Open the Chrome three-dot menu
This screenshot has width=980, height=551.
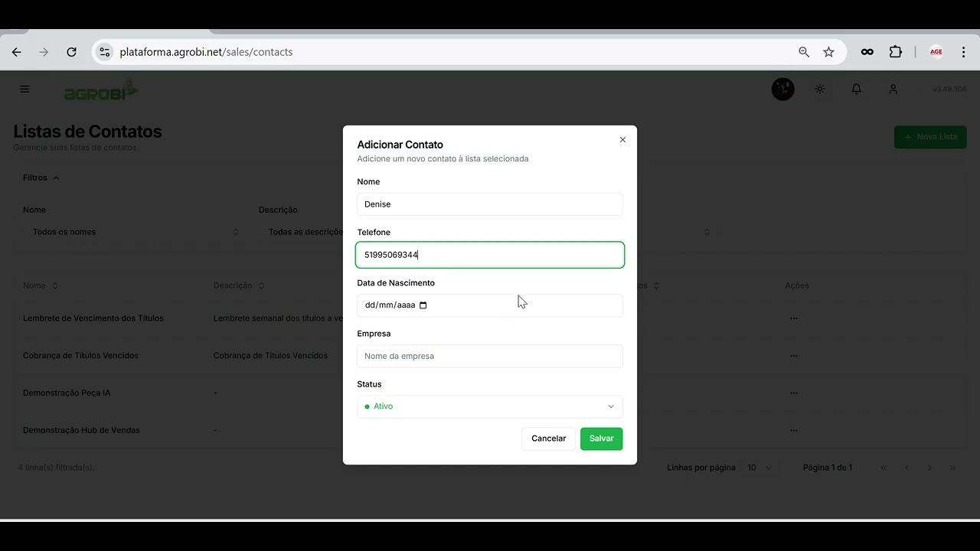(964, 52)
